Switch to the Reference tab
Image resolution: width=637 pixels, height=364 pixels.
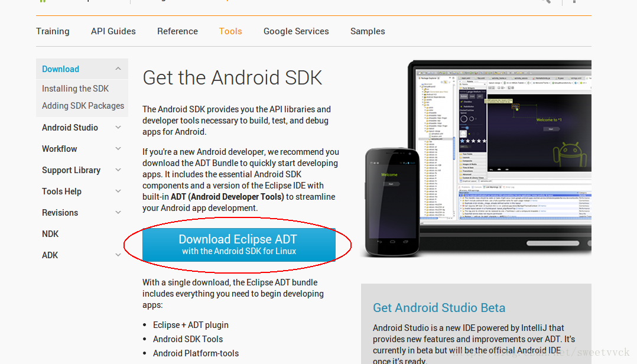[177, 31]
